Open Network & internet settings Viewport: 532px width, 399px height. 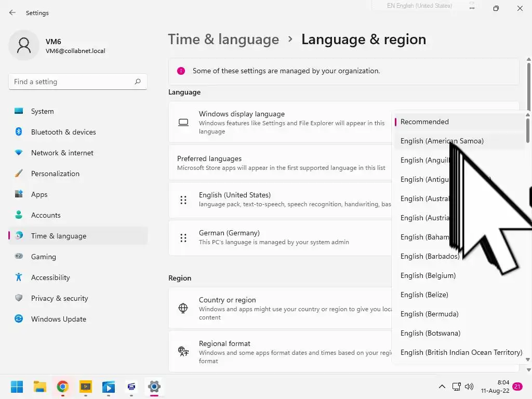78,153
